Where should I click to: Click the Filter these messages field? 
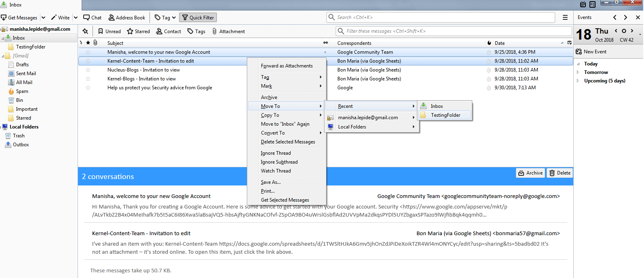pyautogui.click(x=454, y=31)
